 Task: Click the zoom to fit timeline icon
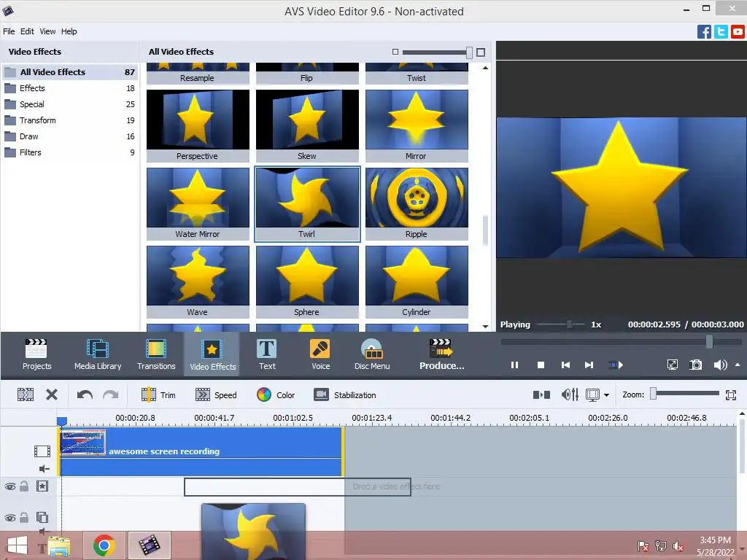tap(731, 394)
